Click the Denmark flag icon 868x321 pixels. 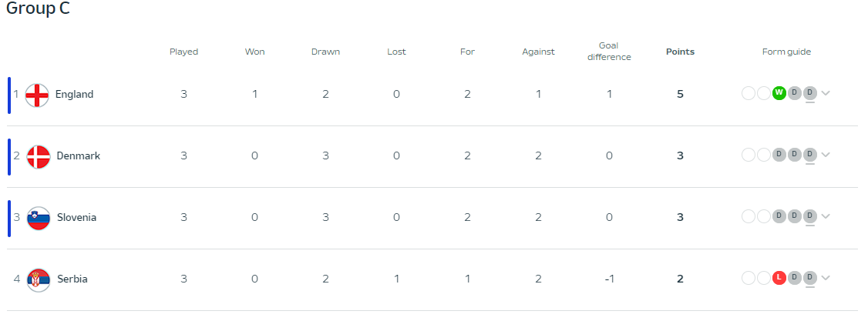(x=39, y=156)
